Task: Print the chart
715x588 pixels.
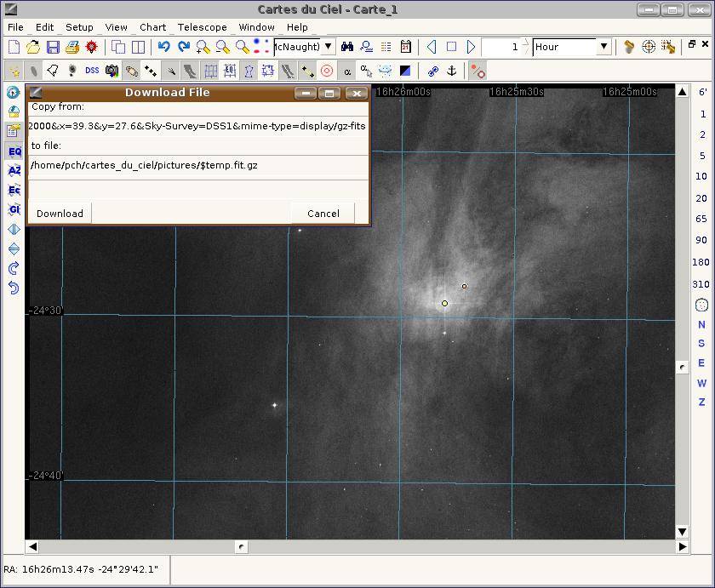Action: (72, 47)
